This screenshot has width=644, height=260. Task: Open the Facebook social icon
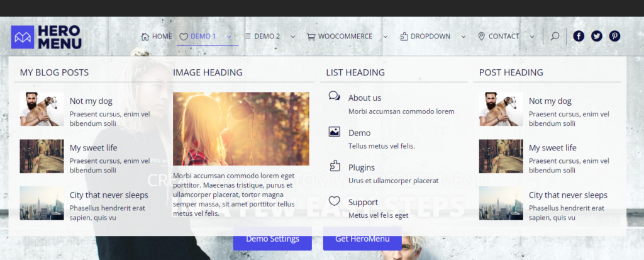coord(579,37)
